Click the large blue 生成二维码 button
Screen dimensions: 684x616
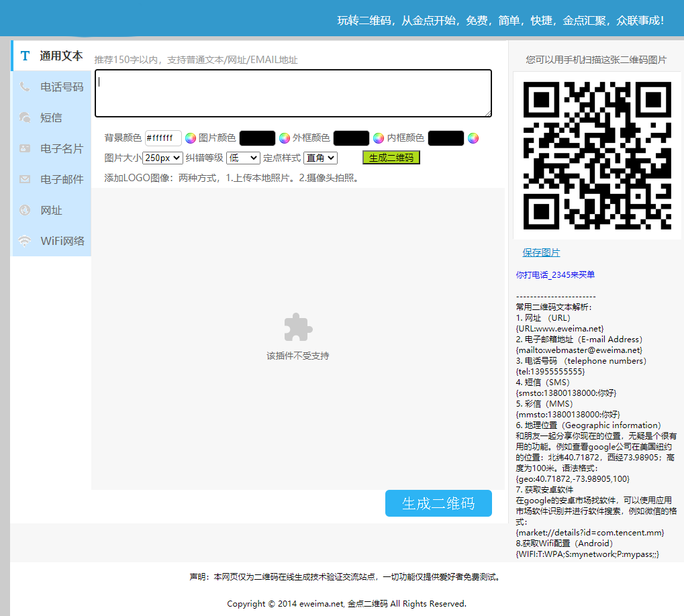click(438, 503)
